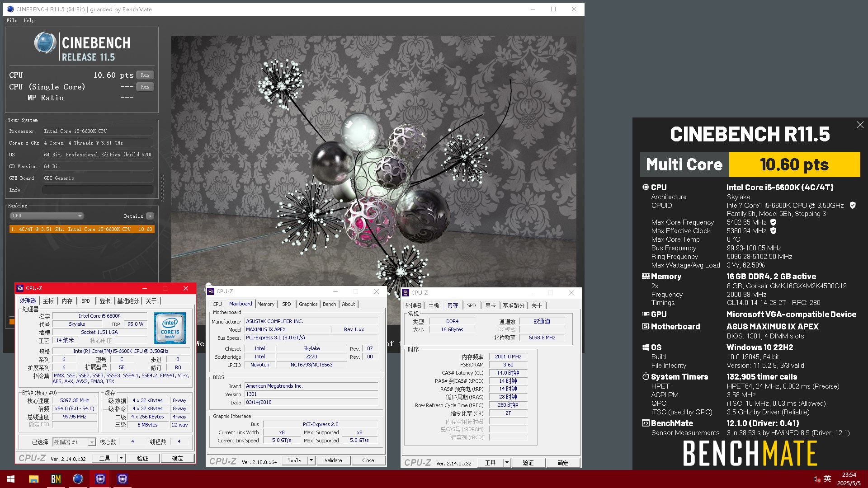Click the second CPU-Z taskbar icon
This screenshot has width=868, height=488.
122,479
